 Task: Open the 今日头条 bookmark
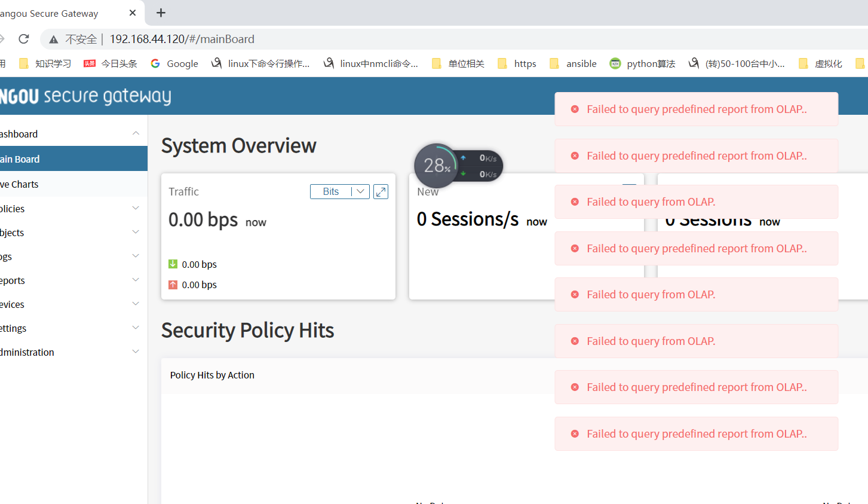click(111, 63)
